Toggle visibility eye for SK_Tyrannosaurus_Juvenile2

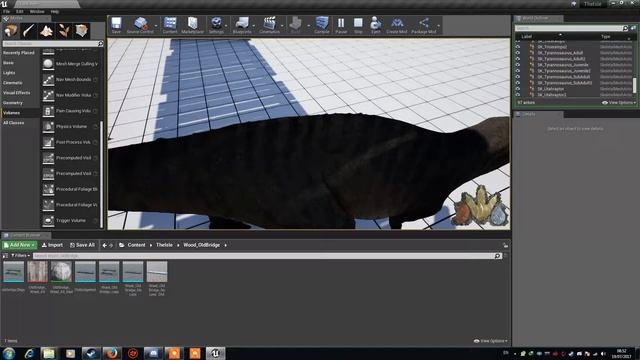518,71
